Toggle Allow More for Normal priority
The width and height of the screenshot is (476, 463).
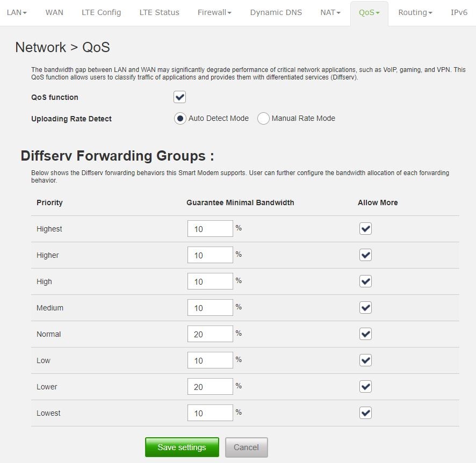(x=365, y=334)
